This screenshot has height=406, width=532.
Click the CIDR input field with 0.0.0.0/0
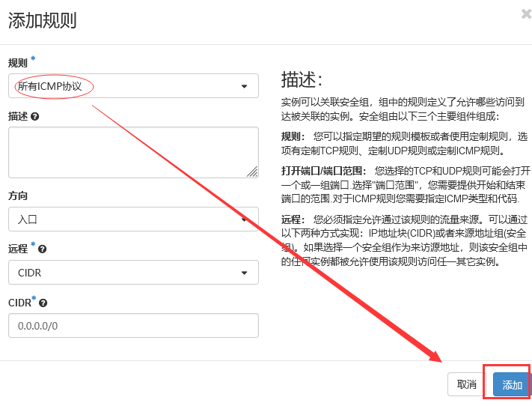(133, 326)
